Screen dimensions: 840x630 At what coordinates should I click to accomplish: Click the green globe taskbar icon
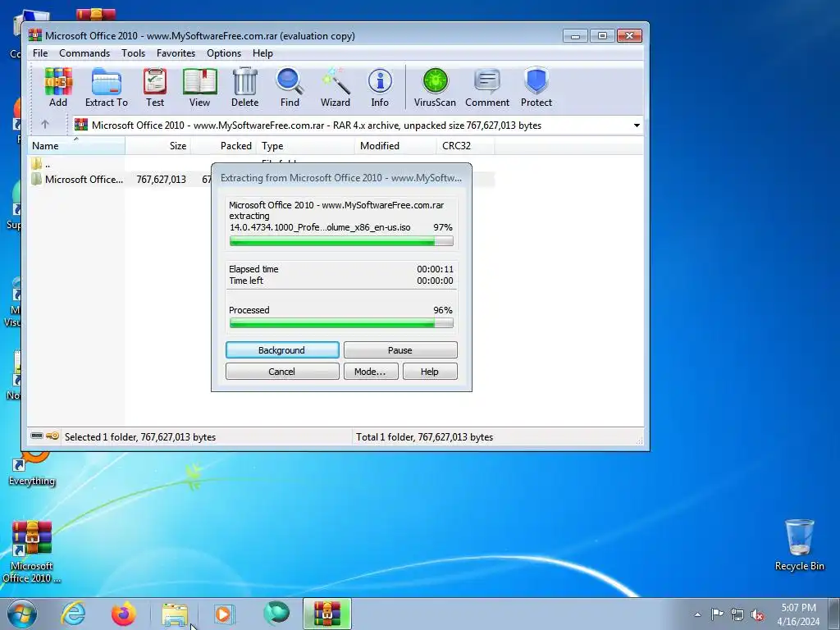click(276, 614)
